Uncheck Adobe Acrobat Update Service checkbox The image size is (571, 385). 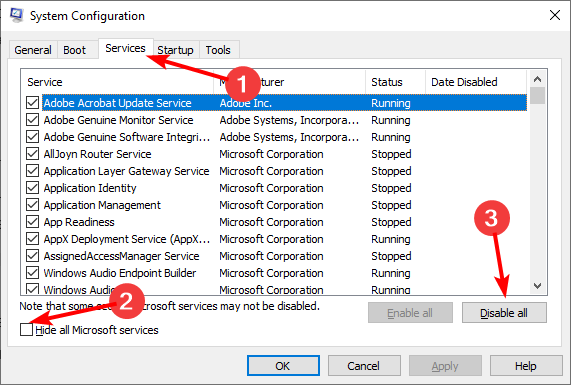point(32,103)
